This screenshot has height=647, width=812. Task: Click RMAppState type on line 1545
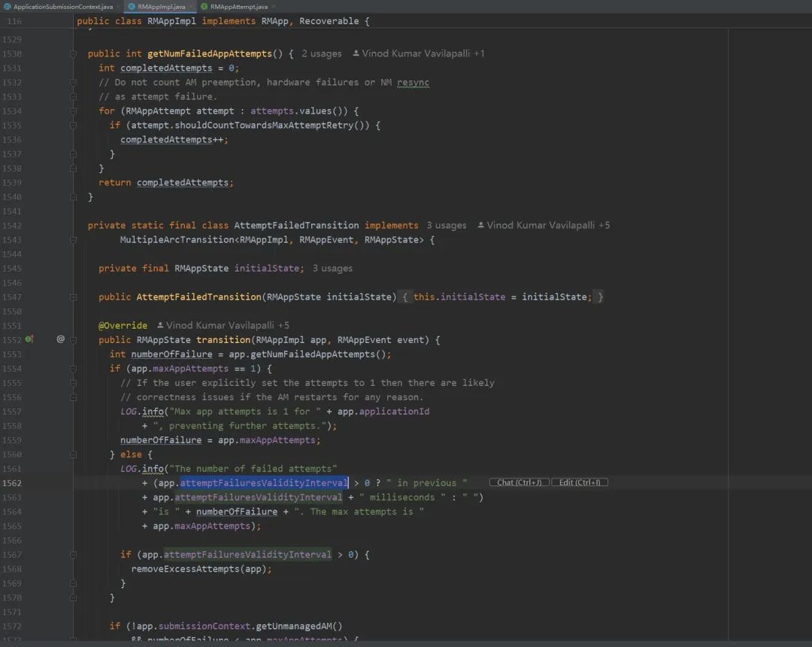pos(201,269)
